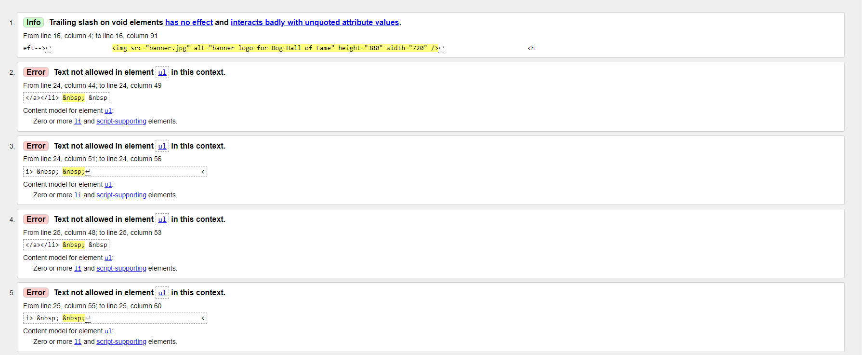Follow the "ul" content model link in error 4

[x=108, y=258]
